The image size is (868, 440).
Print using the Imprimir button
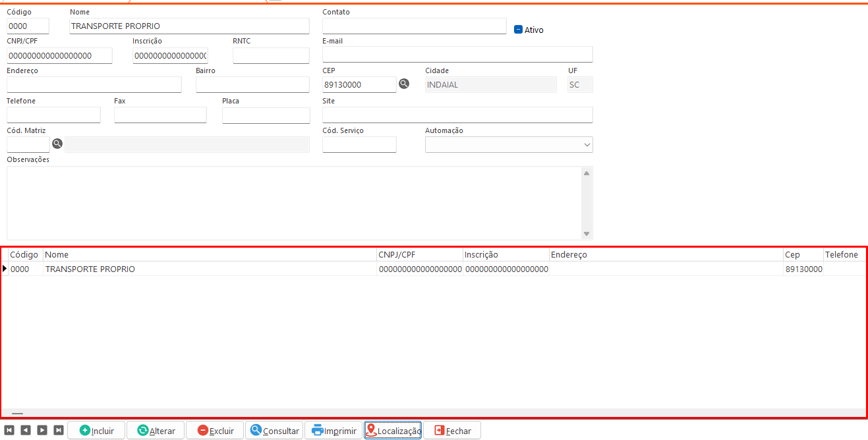click(333, 431)
